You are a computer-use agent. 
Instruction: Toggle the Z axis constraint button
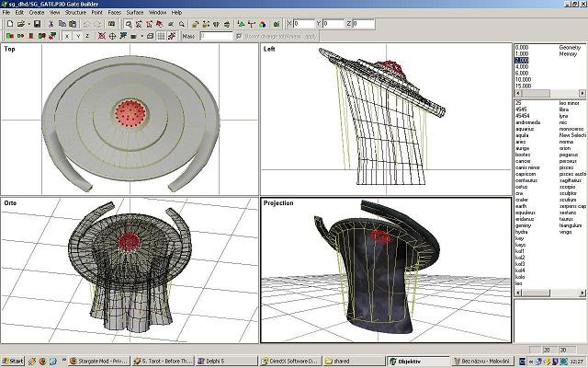tap(88, 36)
